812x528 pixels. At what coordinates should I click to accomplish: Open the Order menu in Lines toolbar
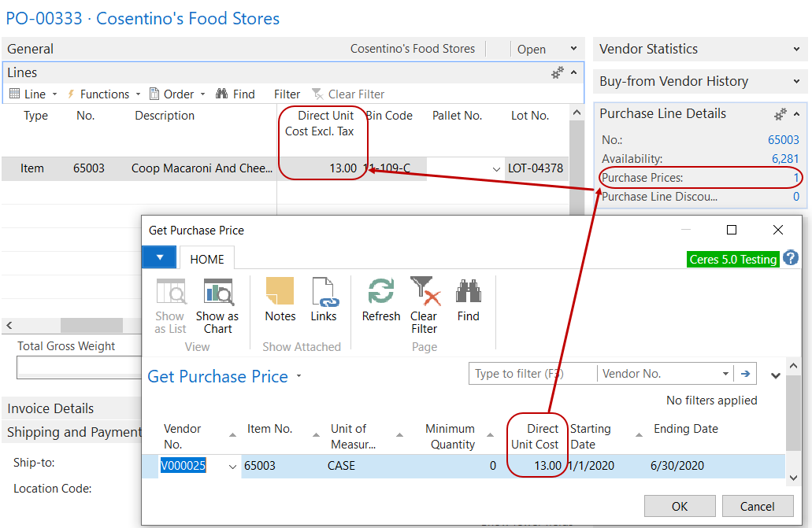[x=178, y=94]
